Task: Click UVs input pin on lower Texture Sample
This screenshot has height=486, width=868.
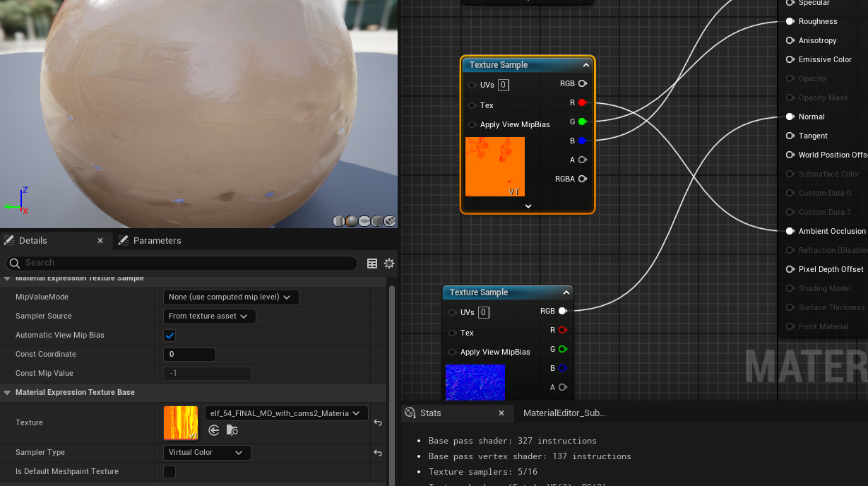Action: coord(452,312)
